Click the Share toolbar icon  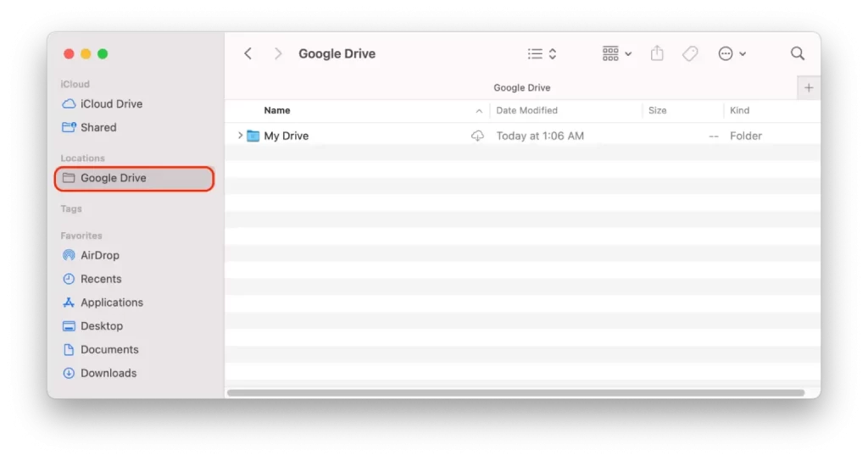pyautogui.click(x=657, y=53)
